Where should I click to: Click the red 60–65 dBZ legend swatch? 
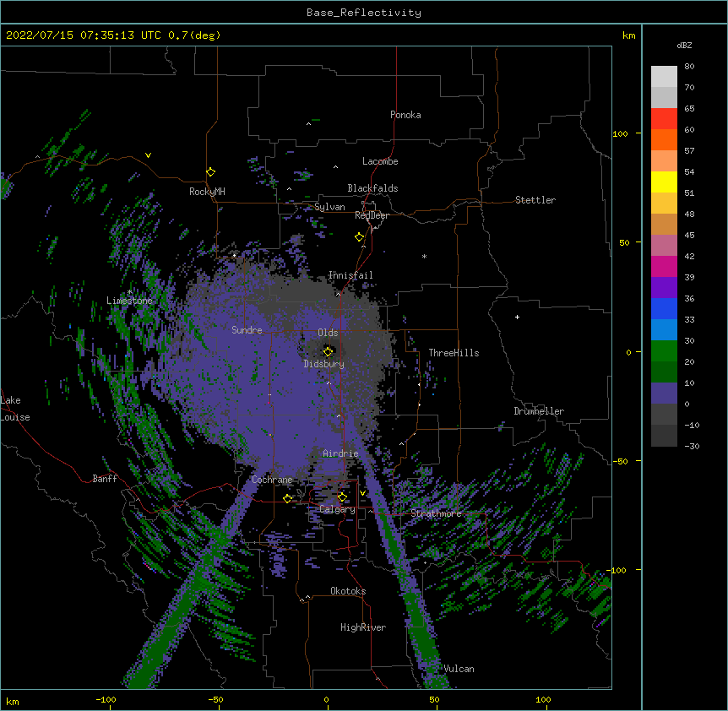pos(664,119)
